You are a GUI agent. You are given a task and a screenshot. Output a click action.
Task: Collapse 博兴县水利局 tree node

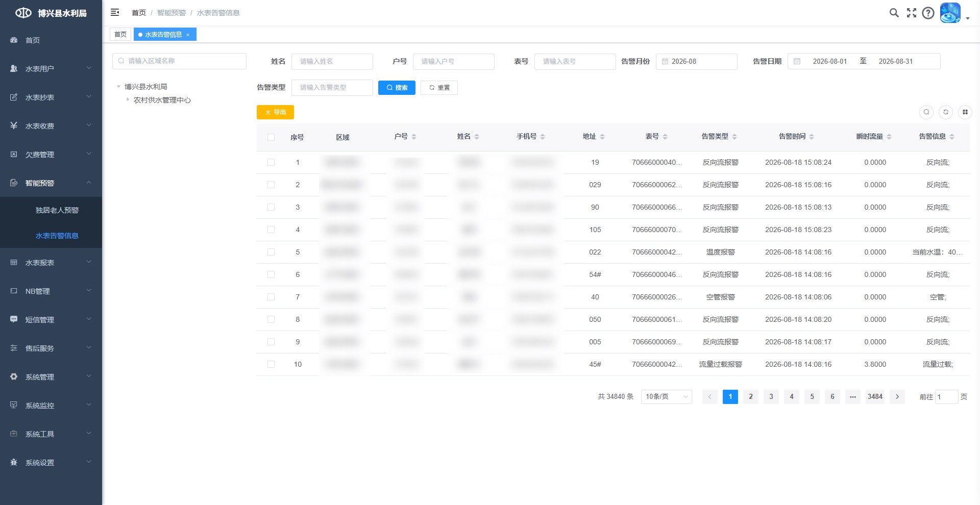click(118, 87)
